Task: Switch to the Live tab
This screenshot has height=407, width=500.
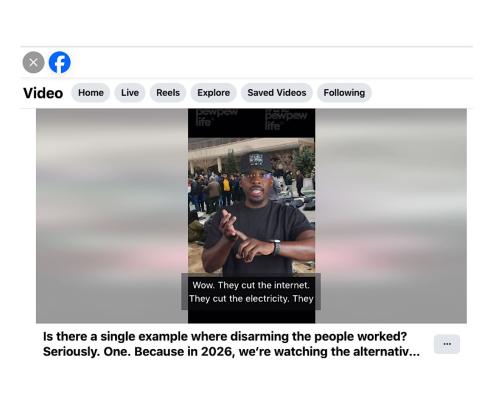Action: click(x=130, y=93)
